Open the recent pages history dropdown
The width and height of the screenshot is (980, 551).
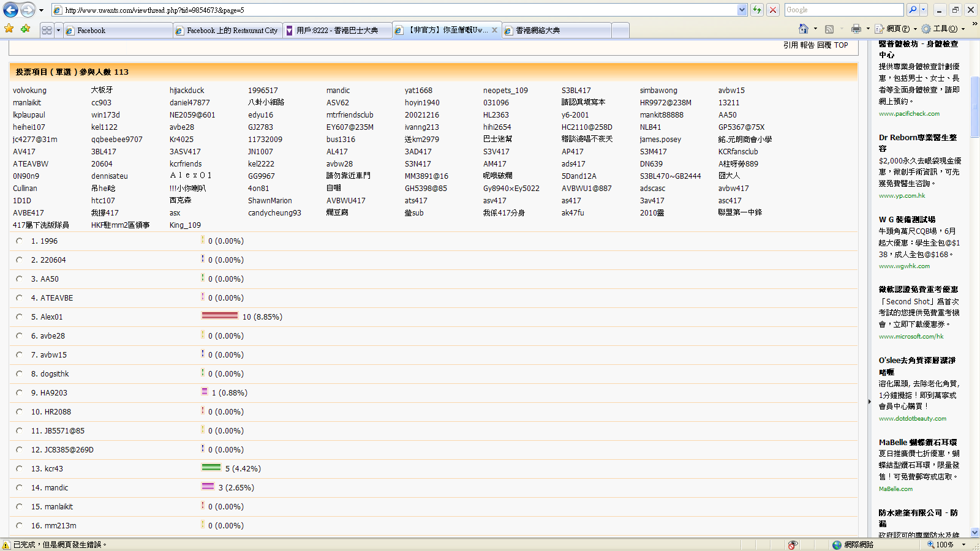(x=41, y=10)
